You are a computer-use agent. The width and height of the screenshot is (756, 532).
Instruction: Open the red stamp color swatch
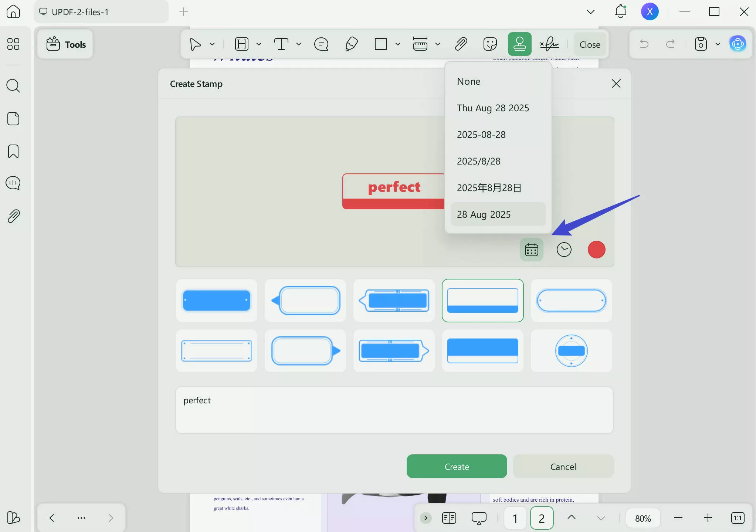[596, 250]
